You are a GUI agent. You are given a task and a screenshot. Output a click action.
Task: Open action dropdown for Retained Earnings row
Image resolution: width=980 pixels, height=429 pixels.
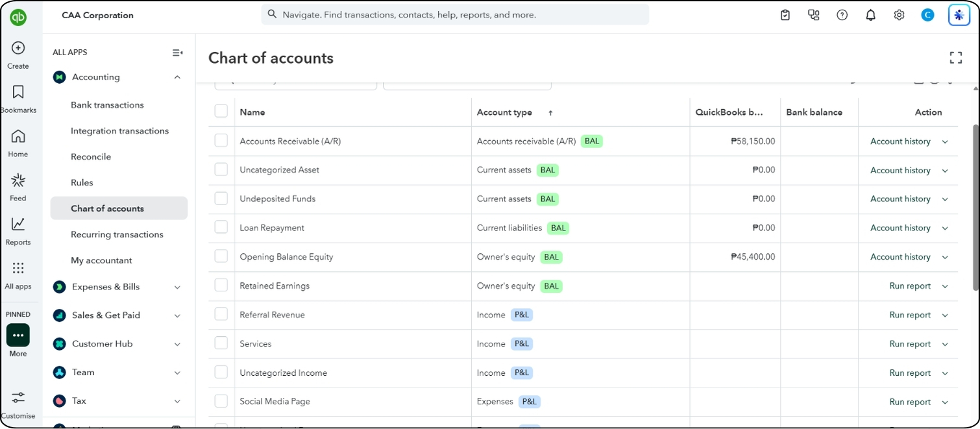click(945, 286)
